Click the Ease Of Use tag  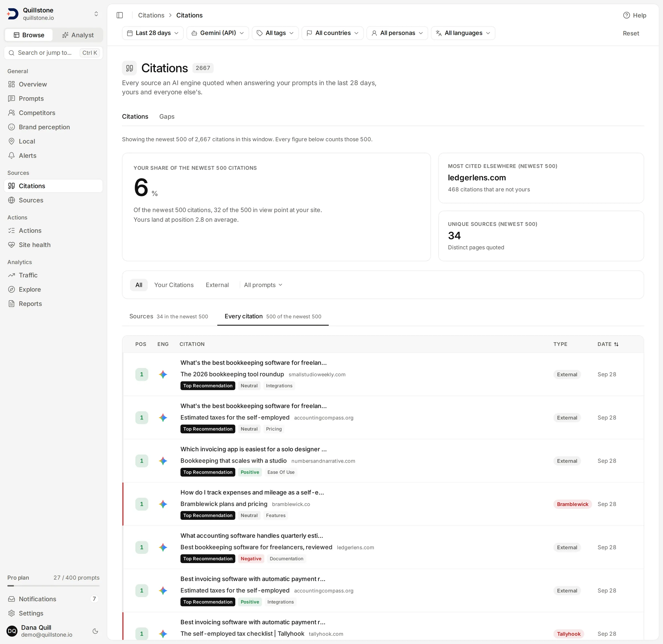(x=281, y=472)
